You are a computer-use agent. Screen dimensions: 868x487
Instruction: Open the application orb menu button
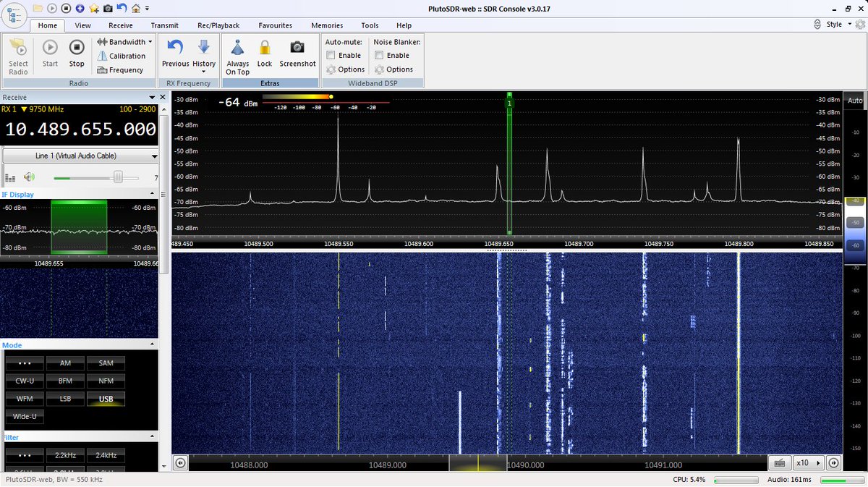pos(14,15)
